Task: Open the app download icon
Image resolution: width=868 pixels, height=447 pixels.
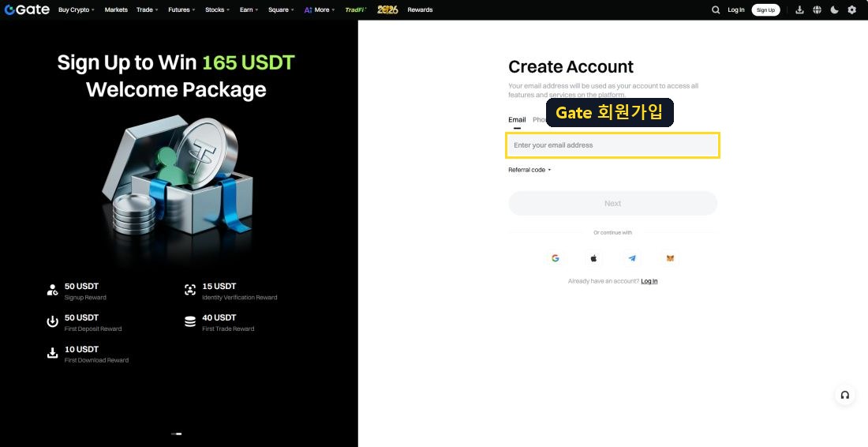Action: [799, 10]
